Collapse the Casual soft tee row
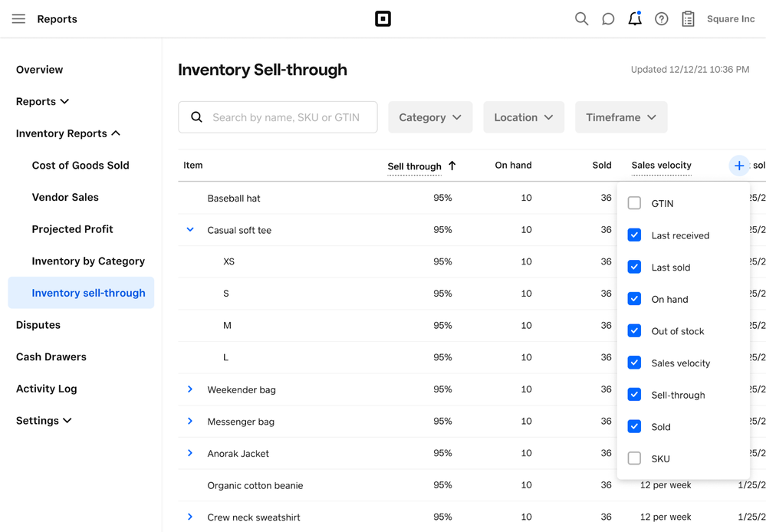 (x=190, y=229)
